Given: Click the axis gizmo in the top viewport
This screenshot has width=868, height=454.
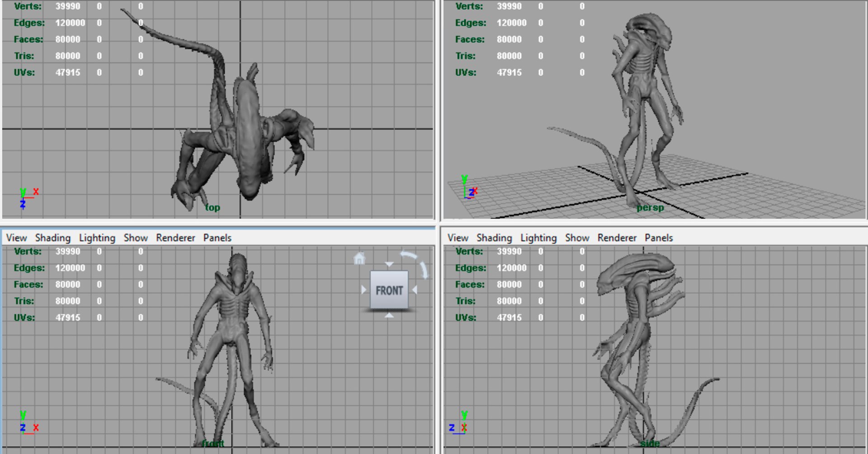Looking at the screenshot, I should click(x=29, y=198).
